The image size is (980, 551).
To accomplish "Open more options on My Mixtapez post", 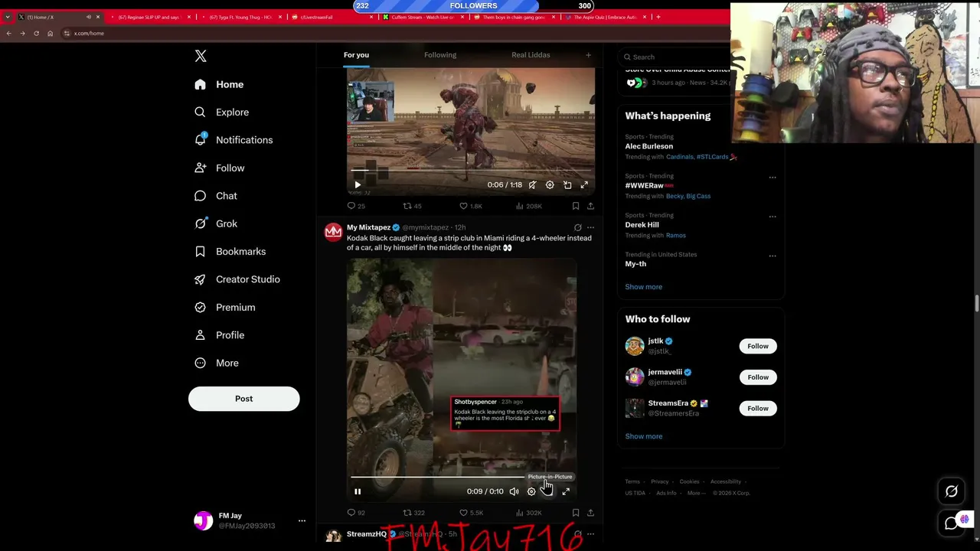I will tap(590, 227).
